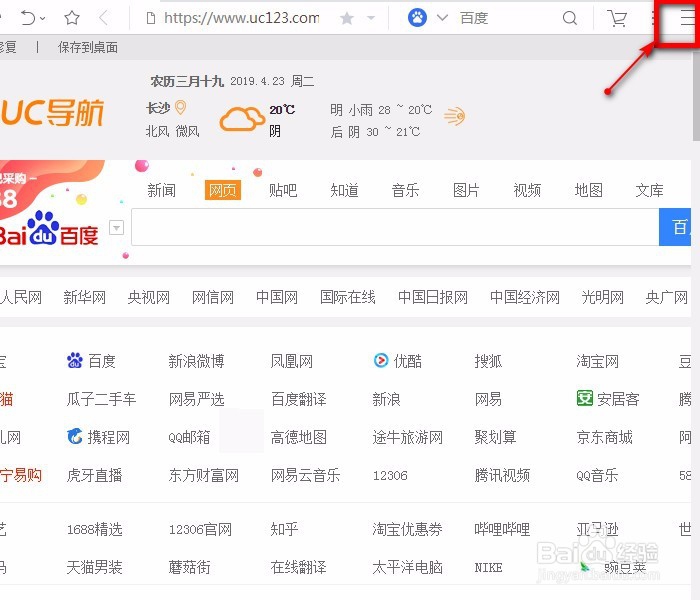This screenshot has width=700, height=600.
Task: Switch to the 视频 search tab
Action: 527,190
